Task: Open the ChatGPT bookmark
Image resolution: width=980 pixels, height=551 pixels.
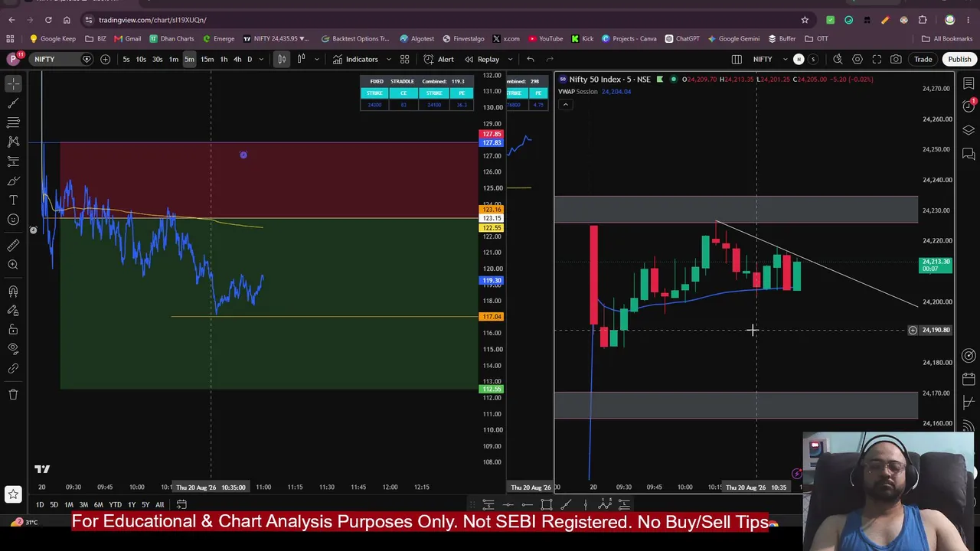Action: click(682, 38)
